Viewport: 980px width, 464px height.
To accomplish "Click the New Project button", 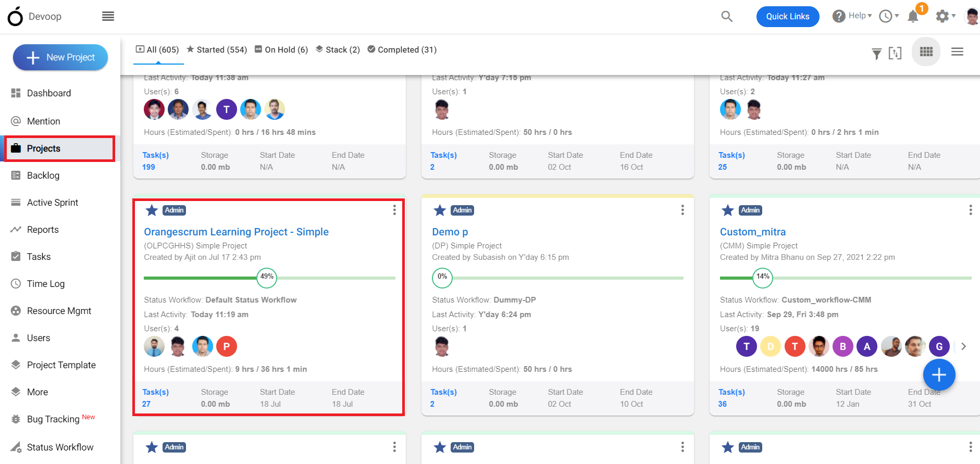I will click(x=60, y=57).
